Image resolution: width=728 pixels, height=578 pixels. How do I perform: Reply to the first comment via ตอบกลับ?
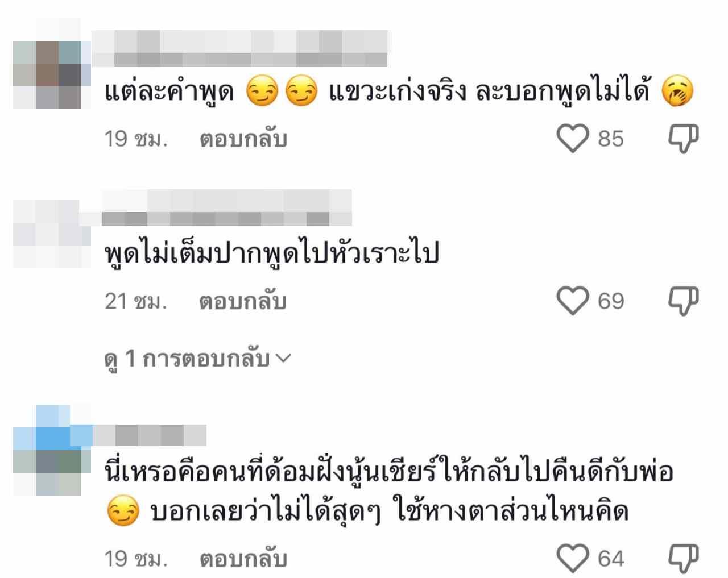point(243,139)
